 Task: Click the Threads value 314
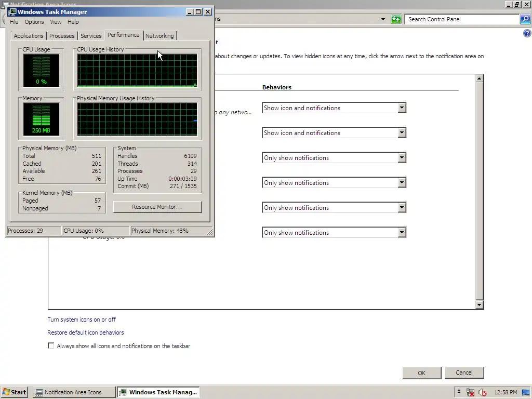click(192, 164)
